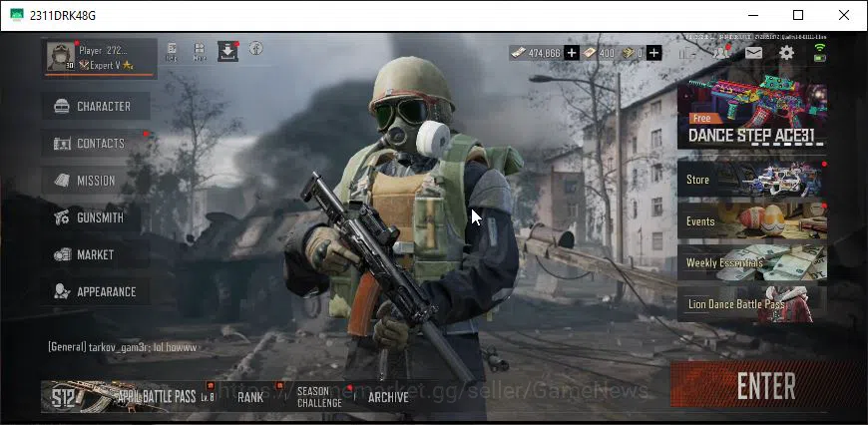868x425 pixels.
Task: Open the April Battle Pass S12 banner
Action: point(130,396)
